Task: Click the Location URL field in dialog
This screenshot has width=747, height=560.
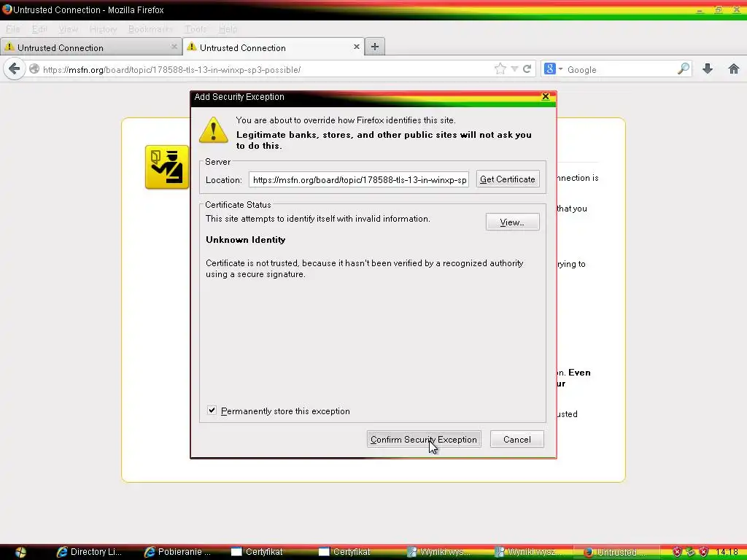Action: [x=359, y=179]
